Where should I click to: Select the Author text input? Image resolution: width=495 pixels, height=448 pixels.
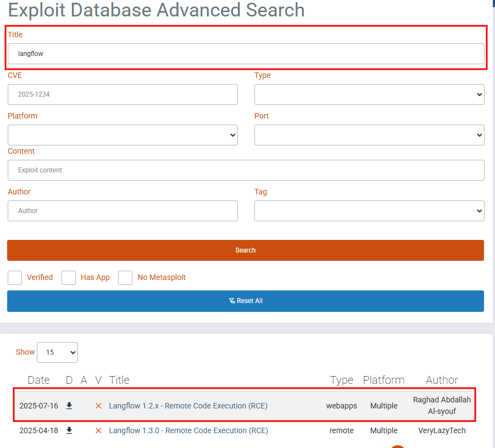(123, 211)
